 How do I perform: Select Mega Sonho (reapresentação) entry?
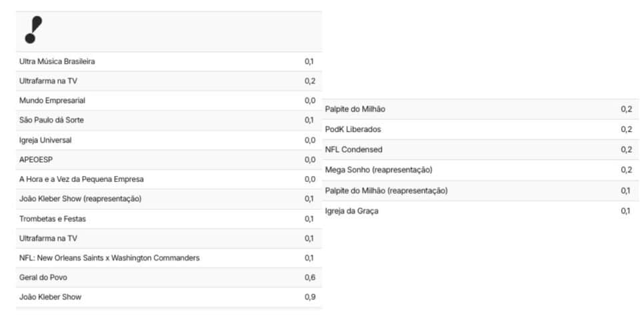tap(481, 170)
